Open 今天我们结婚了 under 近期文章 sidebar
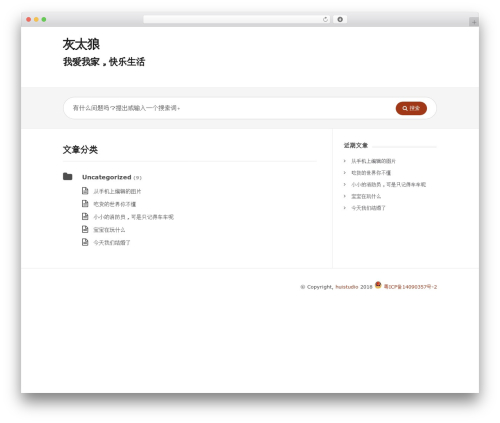The image size is (500, 423). tap(368, 208)
